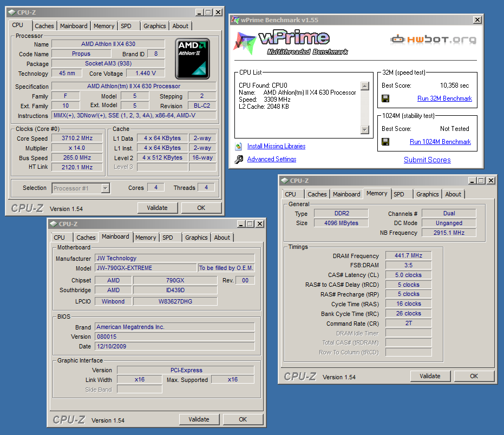Click the Bus Speed value 265.0 MHz
The width and height of the screenshot is (504, 435).
pos(77,158)
